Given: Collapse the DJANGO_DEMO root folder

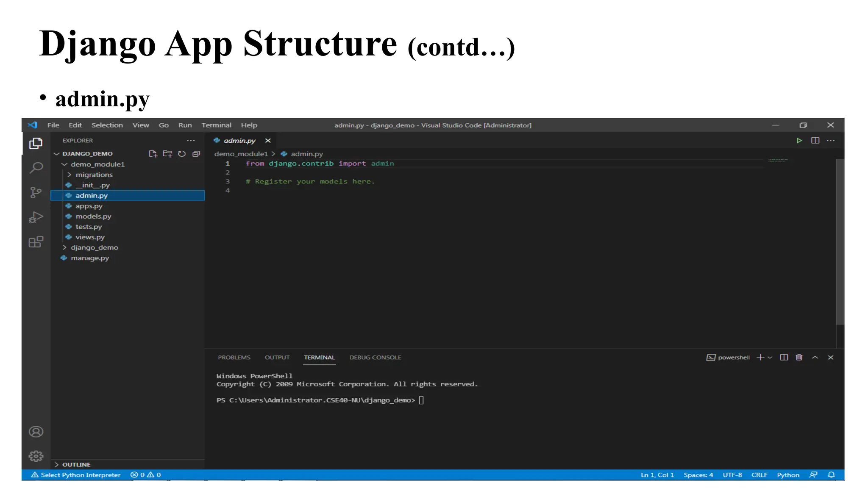Looking at the screenshot, I should [87, 154].
